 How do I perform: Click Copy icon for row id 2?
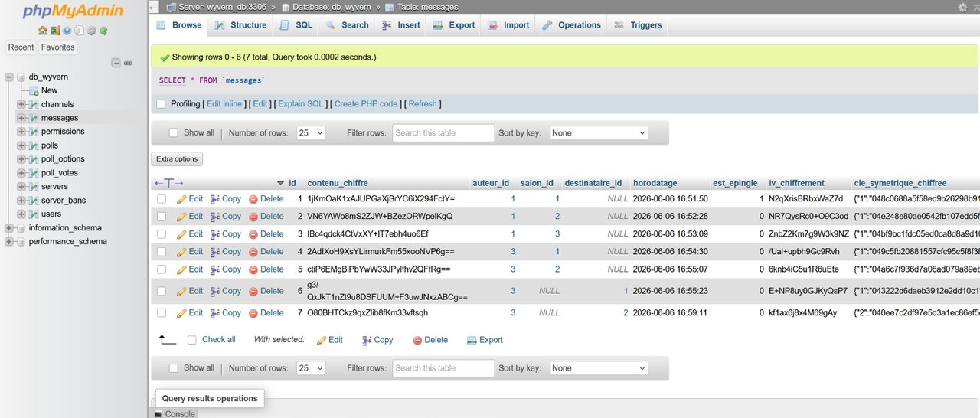click(x=215, y=217)
